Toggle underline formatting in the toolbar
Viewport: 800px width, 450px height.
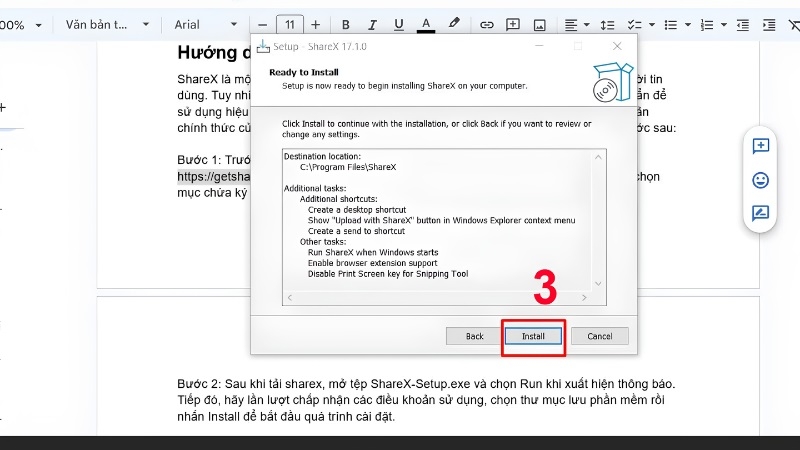398,24
